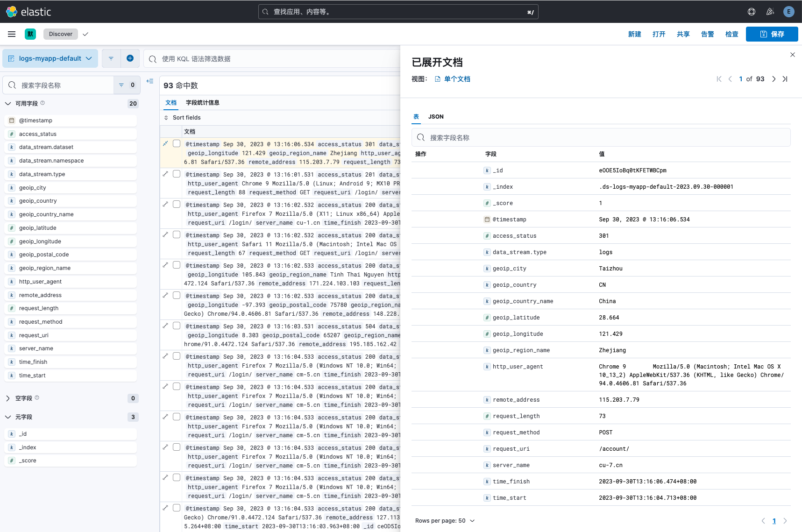The image size is (802, 532).
Task: Select checkbox for access_status 504 row
Action: coord(177,326)
